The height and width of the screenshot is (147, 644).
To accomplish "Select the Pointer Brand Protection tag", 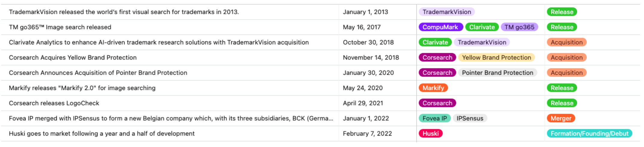I will coord(497,73).
